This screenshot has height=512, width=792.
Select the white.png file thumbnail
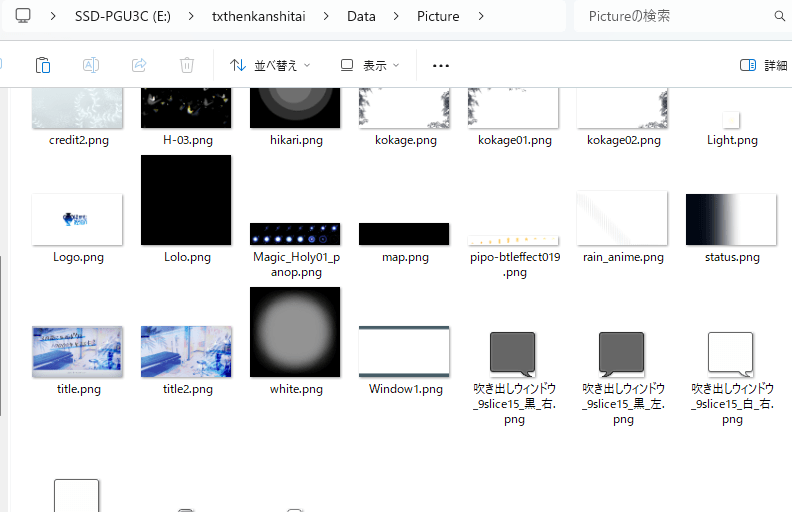click(295, 333)
